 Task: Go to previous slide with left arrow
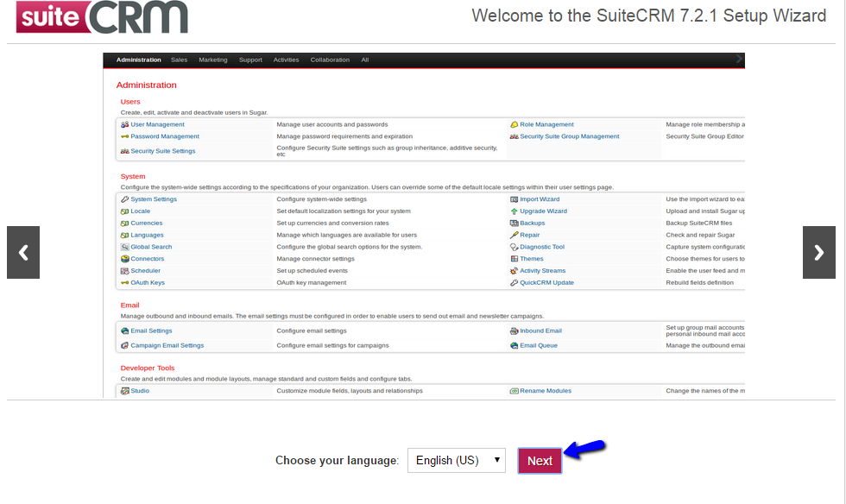click(23, 253)
